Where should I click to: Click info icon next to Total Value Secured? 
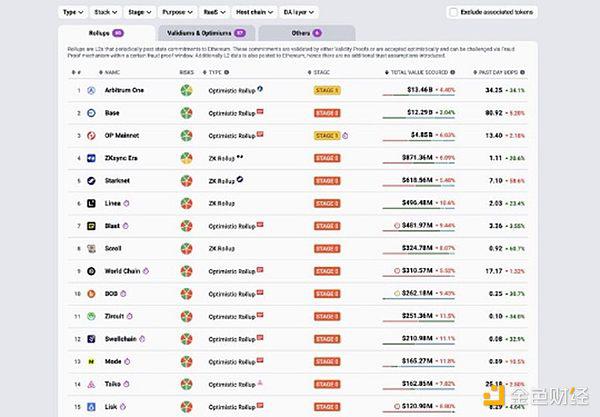coord(453,72)
